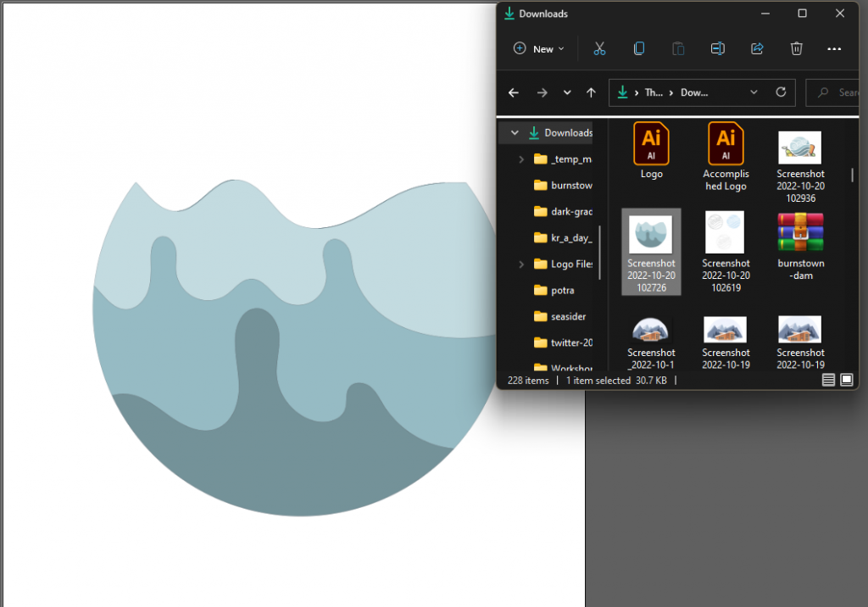
Task: Switch to large thumbnails view icon
Action: point(847,380)
